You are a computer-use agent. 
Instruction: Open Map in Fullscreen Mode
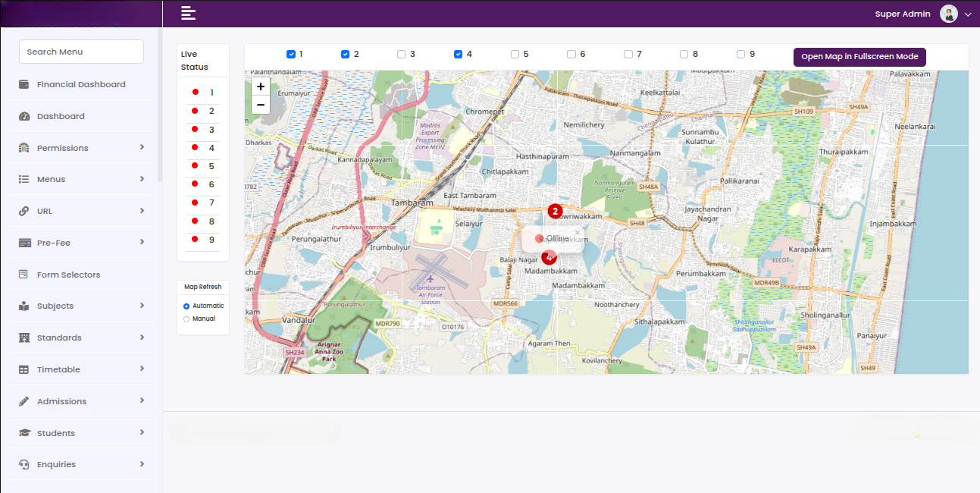pos(859,57)
